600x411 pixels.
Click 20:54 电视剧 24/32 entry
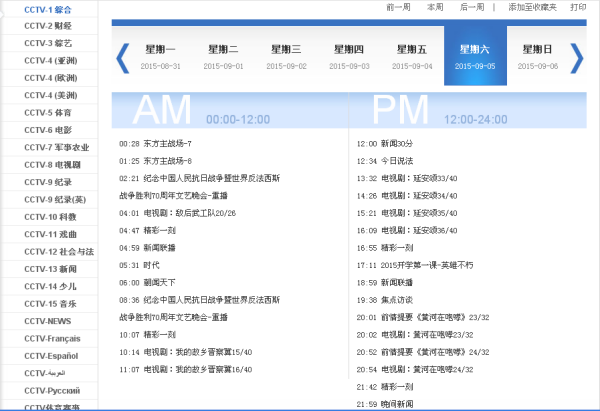[x=415, y=370]
